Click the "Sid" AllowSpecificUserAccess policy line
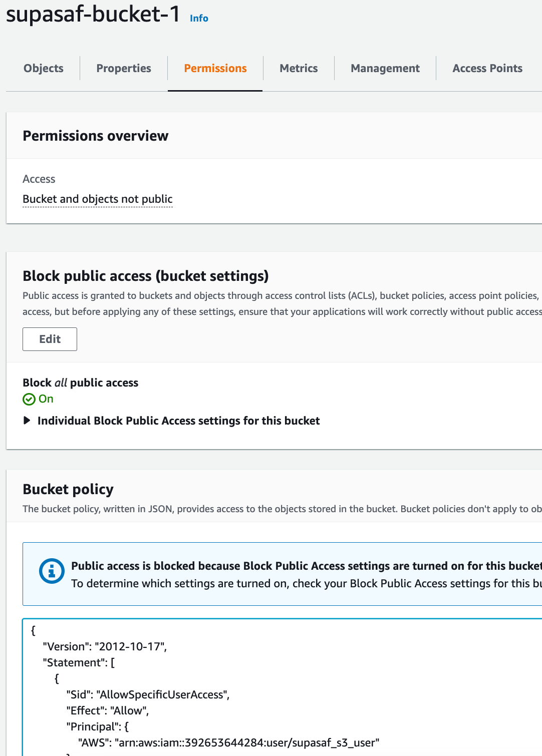This screenshot has height=756, width=542. click(x=148, y=694)
